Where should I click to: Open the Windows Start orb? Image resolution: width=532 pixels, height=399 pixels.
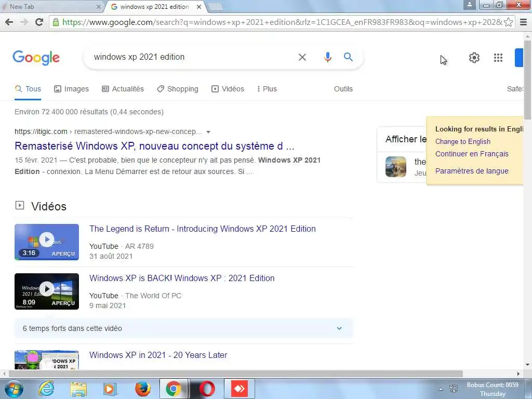14,389
